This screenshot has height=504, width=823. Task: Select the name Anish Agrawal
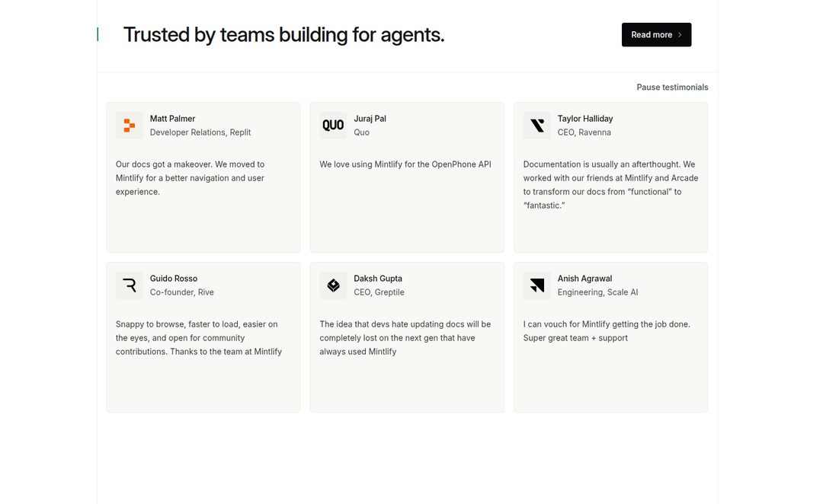point(584,279)
